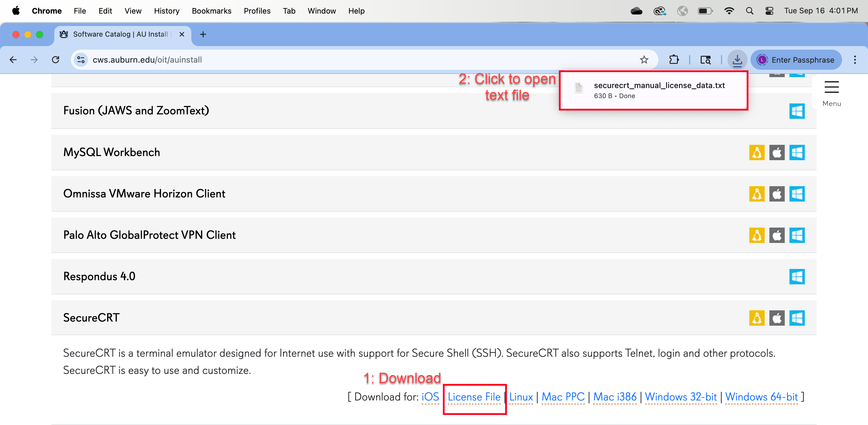Expand the Omnissa VMware Horizon Client row
The image size is (868, 425).
coord(434,194)
